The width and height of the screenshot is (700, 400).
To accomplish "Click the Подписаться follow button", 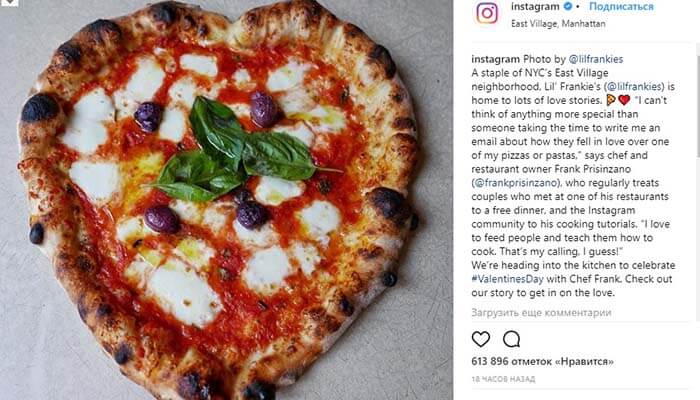I will 621,6.
